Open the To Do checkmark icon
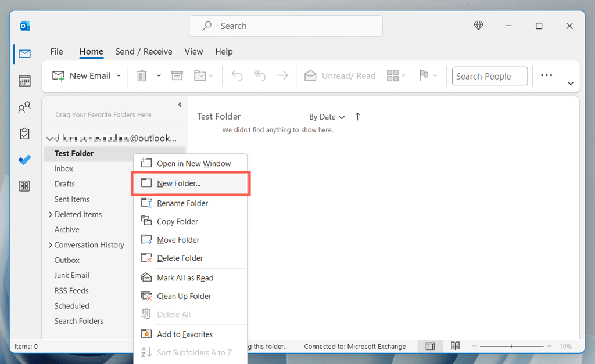The image size is (595, 364). point(24,160)
